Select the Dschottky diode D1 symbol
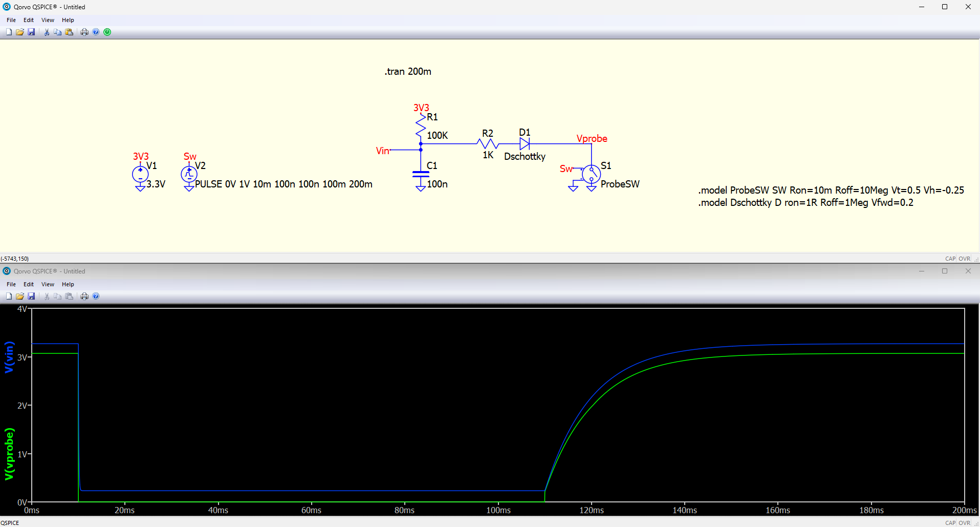 pos(524,144)
